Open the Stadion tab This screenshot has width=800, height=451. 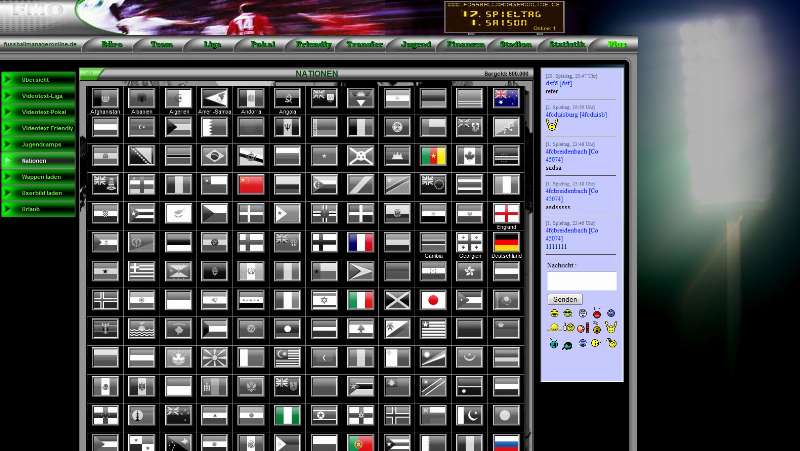tap(516, 44)
